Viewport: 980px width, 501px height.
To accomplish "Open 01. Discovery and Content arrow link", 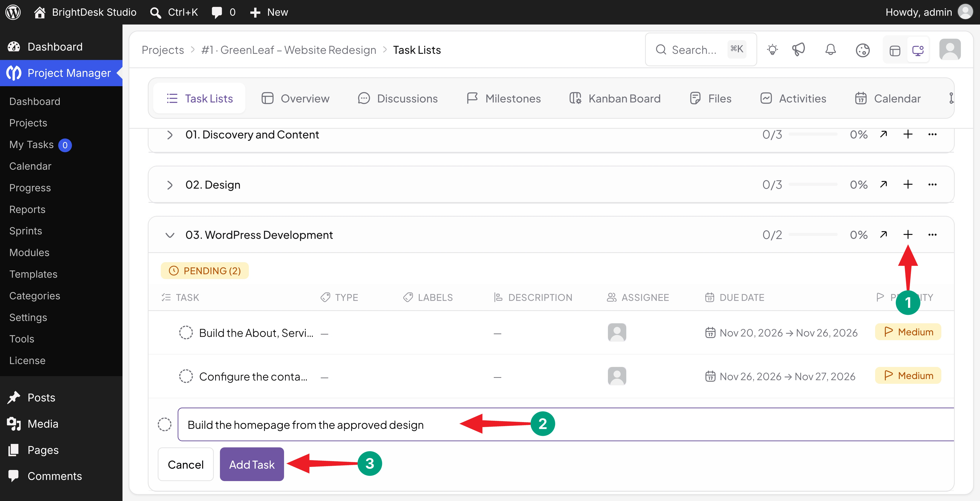I will [x=883, y=134].
